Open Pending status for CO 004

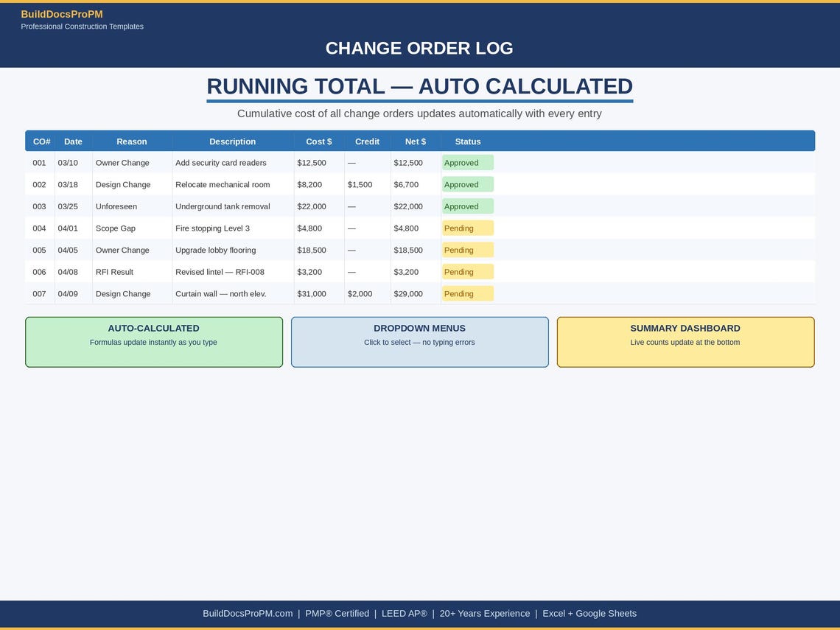coord(468,228)
